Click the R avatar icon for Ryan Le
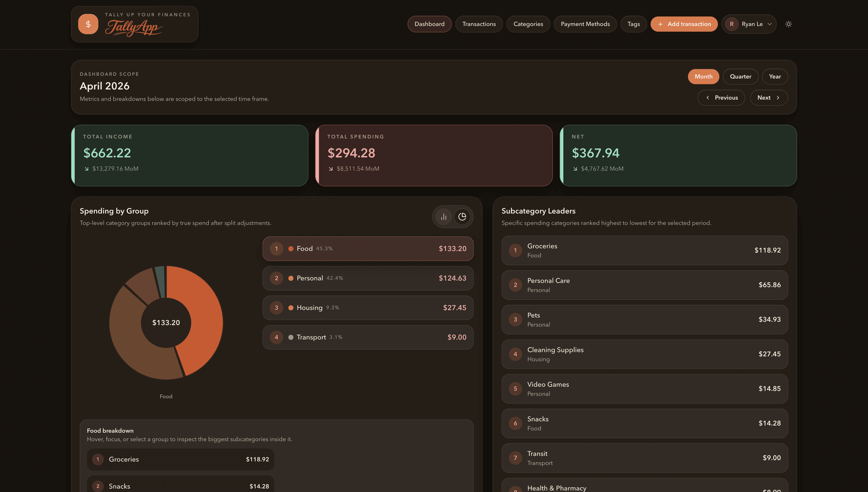The image size is (868, 492). [x=732, y=24]
